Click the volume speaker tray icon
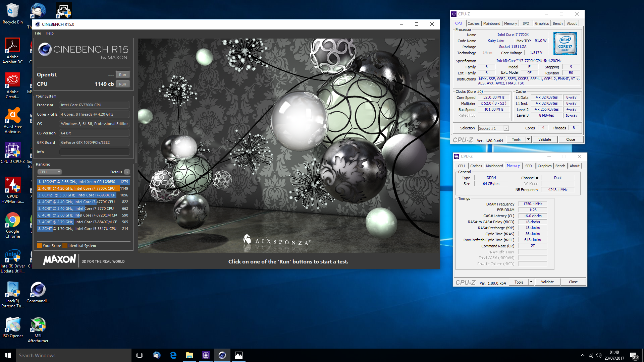The height and width of the screenshot is (362, 644). tap(599, 356)
